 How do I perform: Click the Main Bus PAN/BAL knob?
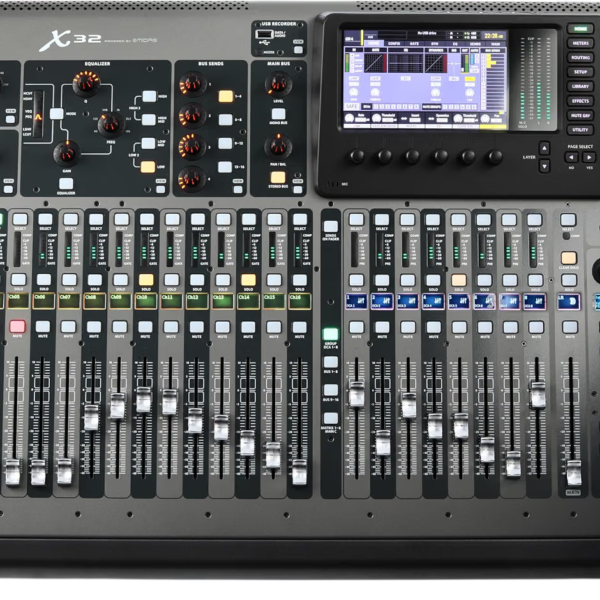click(279, 147)
